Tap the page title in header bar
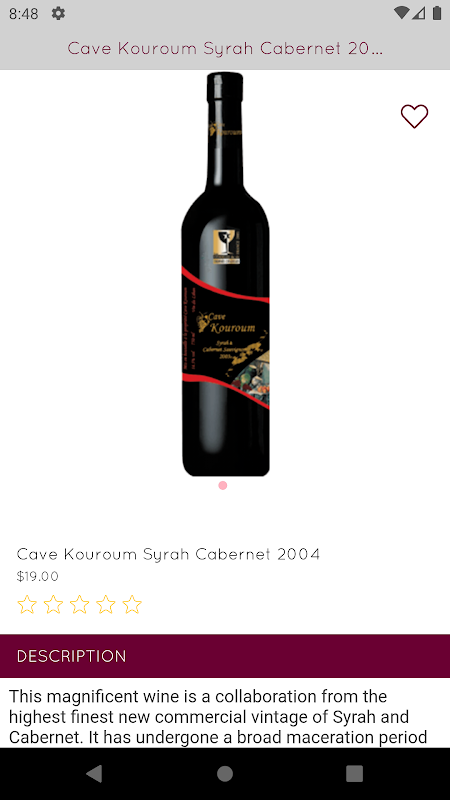This screenshot has height=800, width=450. pyautogui.click(x=225, y=48)
